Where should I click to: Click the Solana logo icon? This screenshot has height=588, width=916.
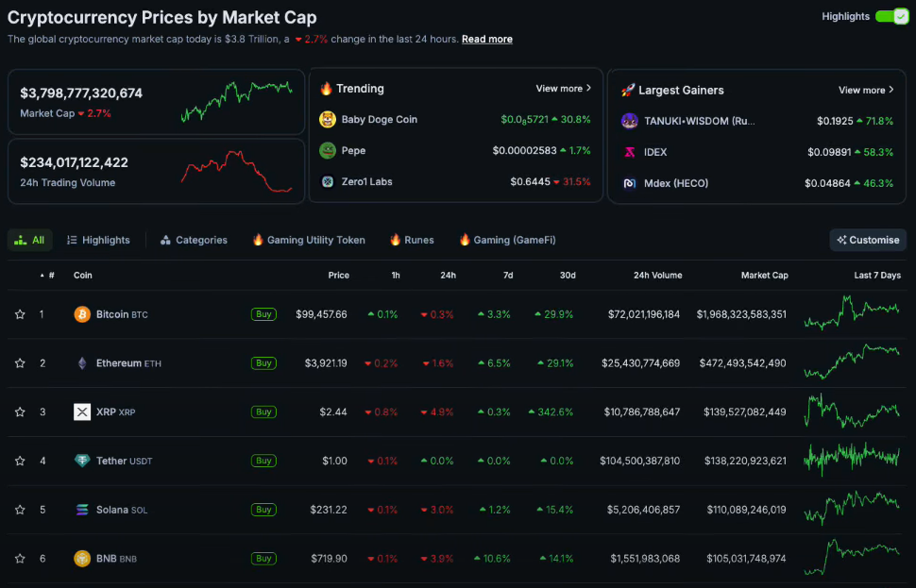82,510
